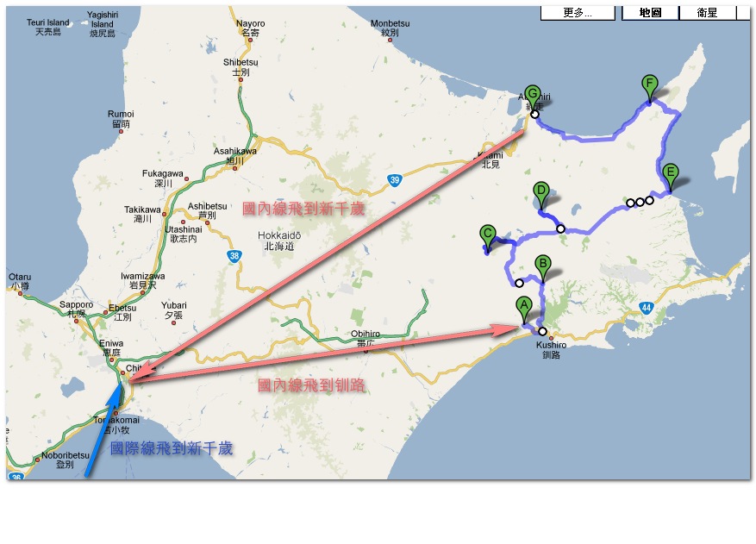
Task: Open green map marker D
Action: pyautogui.click(x=541, y=194)
